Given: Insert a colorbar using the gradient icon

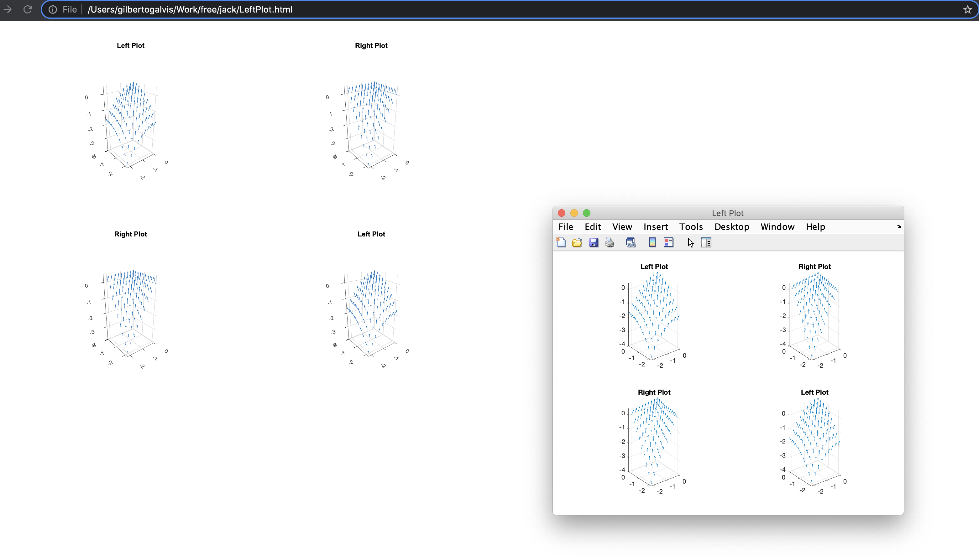Looking at the screenshot, I should (652, 242).
